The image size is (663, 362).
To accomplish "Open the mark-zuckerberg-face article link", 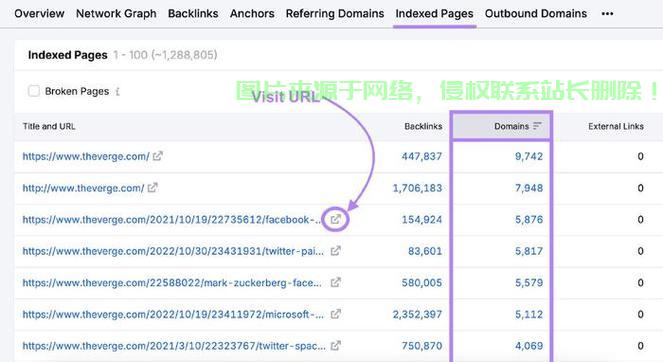I will (x=172, y=282).
